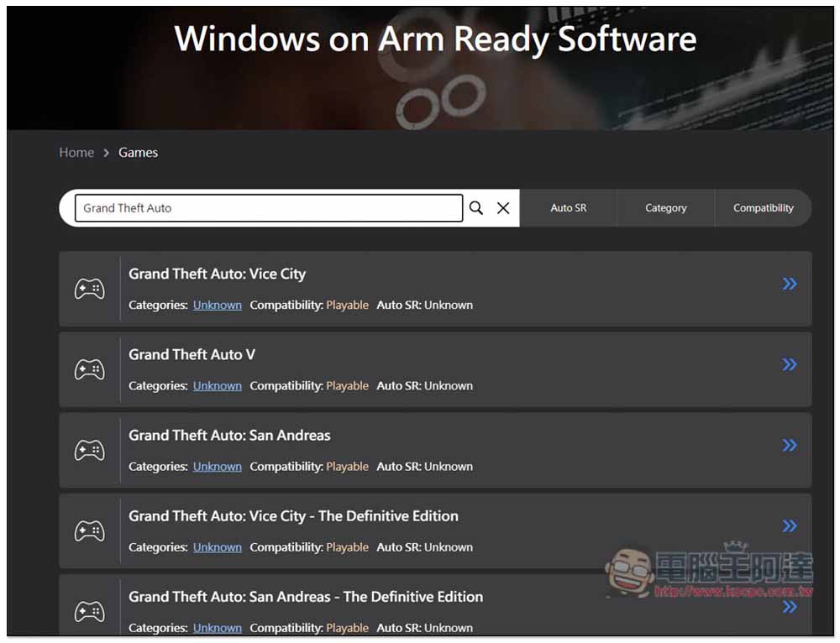Open Grand Theft Auto: Vice City title
This screenshot has height=643, width=840.
[217, 274]
